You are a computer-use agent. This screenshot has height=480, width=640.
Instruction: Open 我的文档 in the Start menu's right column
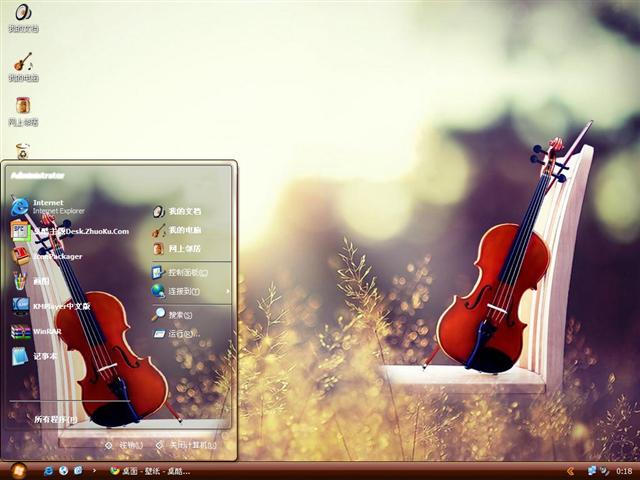[177, 211]
